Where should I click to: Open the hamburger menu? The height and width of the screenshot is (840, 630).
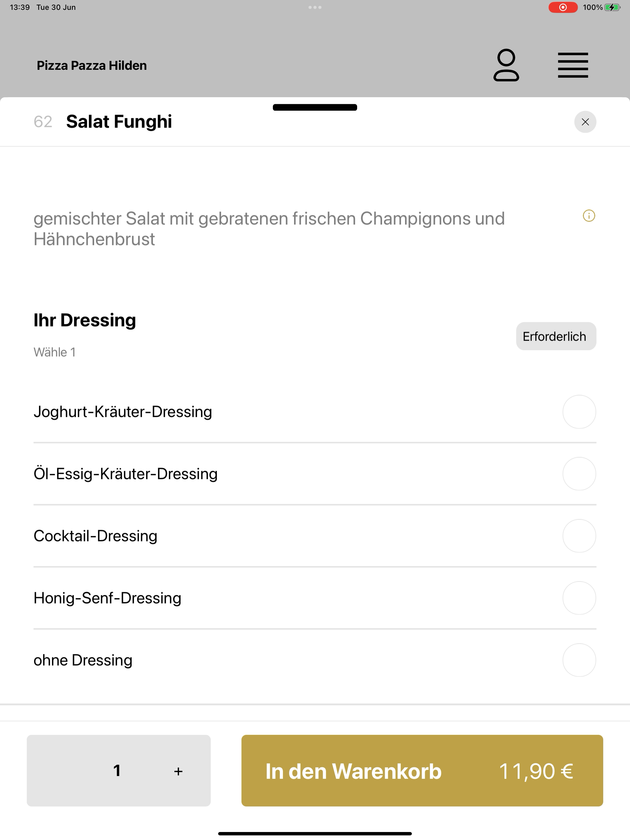572,65
